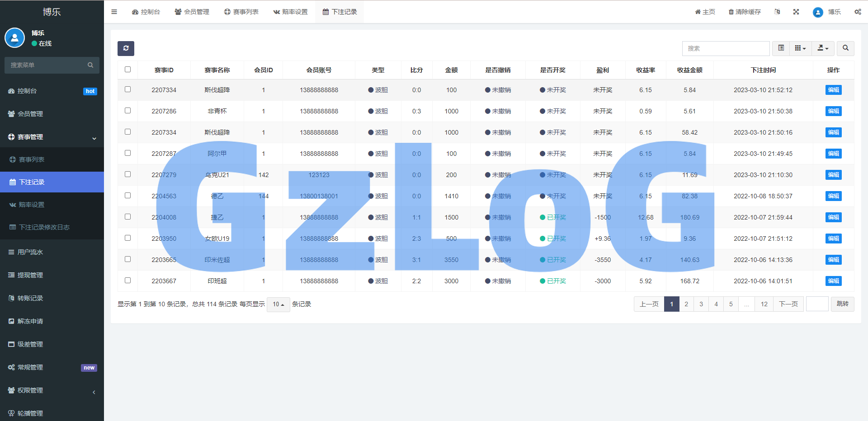Click the 搜索 input field above table
This screenshot has width=868, height=421.
click(x=726, y=48)
